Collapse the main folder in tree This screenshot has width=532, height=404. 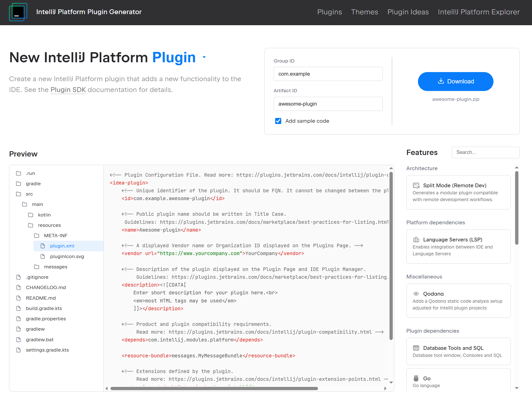point(37,204)
